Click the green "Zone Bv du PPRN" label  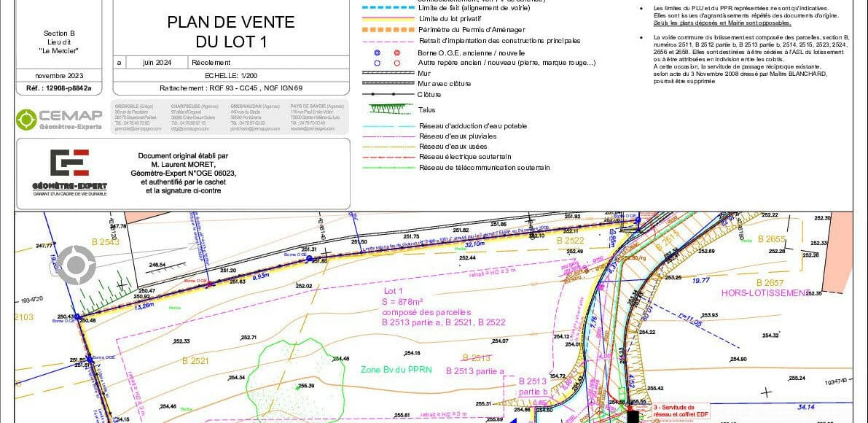point(398,370)
